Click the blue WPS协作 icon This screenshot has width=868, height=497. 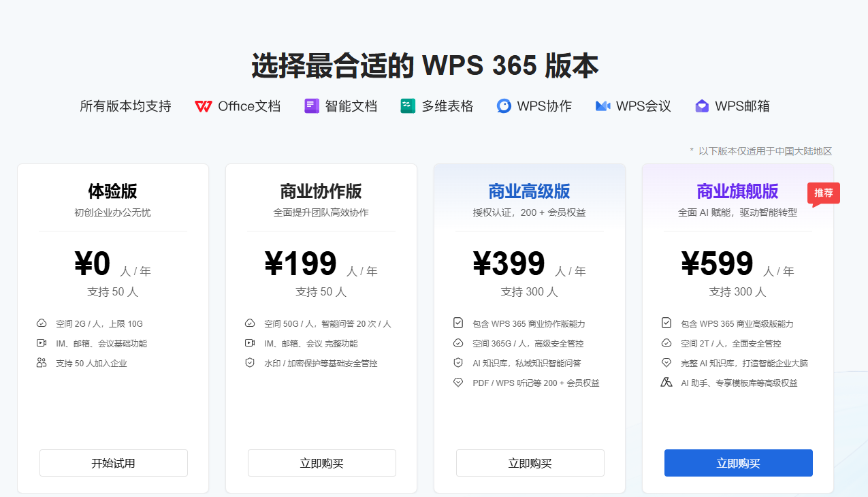504,106
